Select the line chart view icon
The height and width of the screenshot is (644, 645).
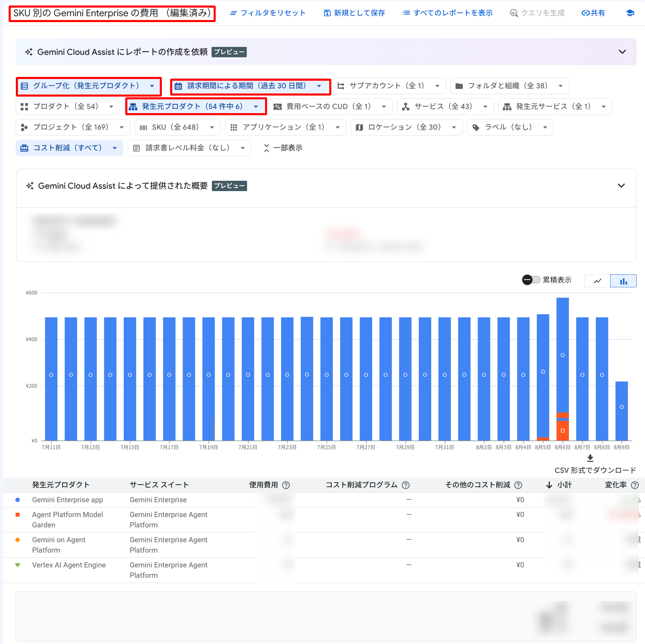[597, 281]
